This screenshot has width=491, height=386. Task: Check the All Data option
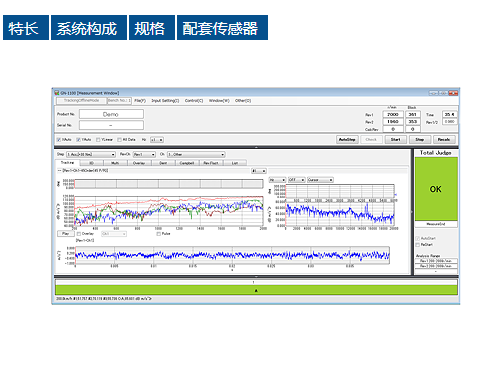coord(119,140)
